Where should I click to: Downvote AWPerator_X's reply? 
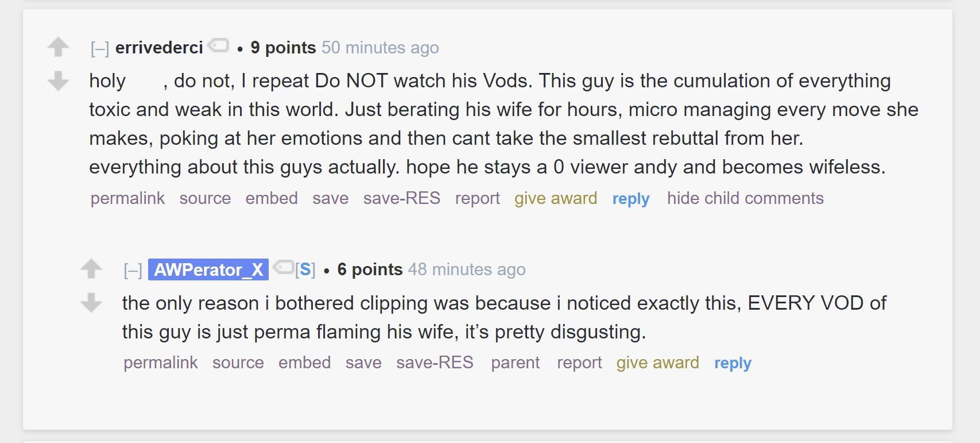point(91,303)
